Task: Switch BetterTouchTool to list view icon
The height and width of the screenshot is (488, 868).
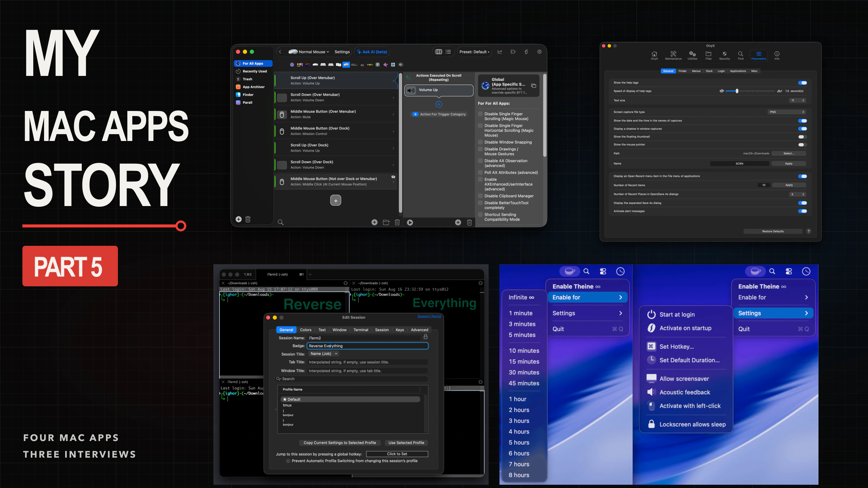Action: pos(448,52)
